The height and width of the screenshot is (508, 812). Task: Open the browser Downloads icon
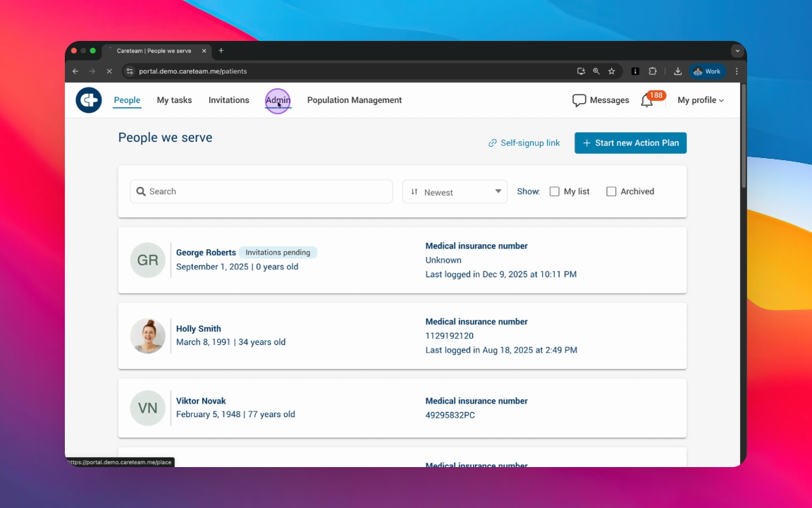677,71
